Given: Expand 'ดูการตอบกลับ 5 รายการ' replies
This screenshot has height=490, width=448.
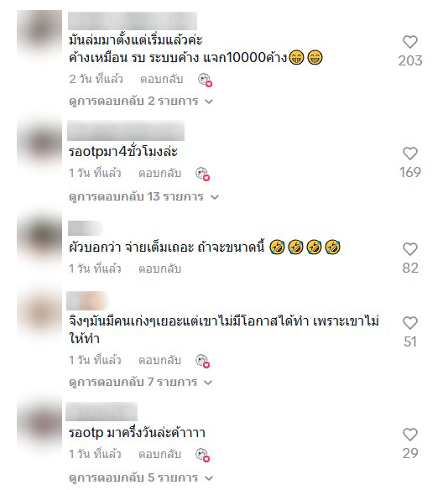Looking at the screenshot, I should (141, 477).
